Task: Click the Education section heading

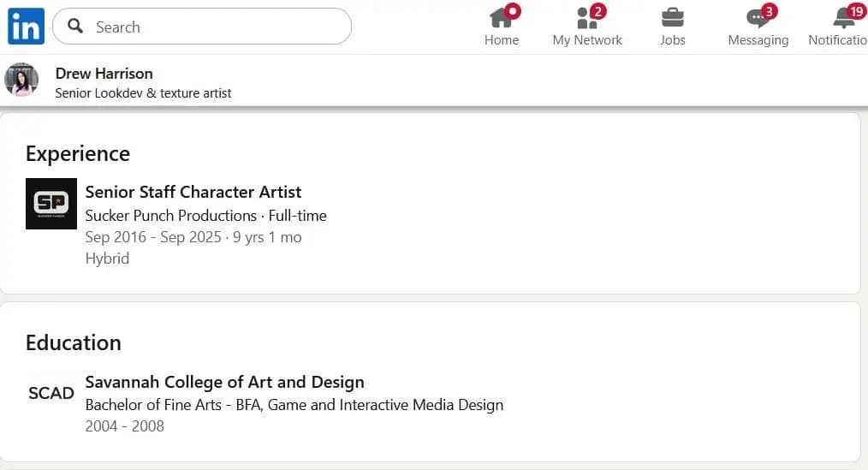Action: click(x=74, y=343)
